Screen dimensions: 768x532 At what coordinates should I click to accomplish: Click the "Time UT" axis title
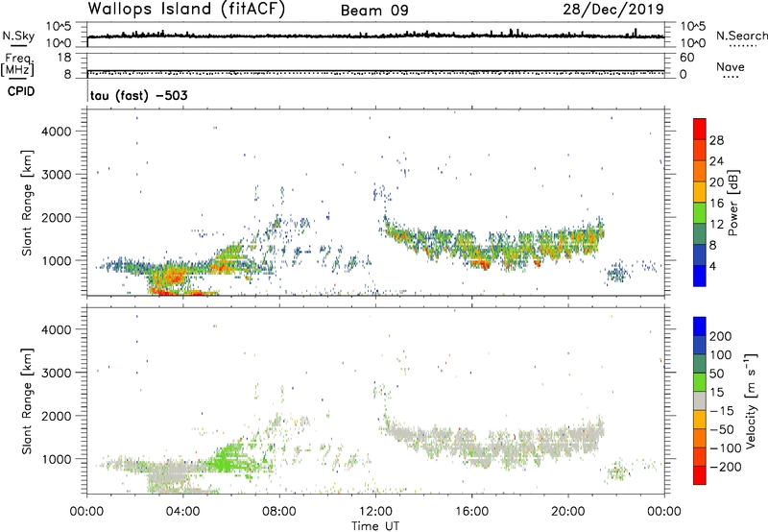(x=375, y=526)
